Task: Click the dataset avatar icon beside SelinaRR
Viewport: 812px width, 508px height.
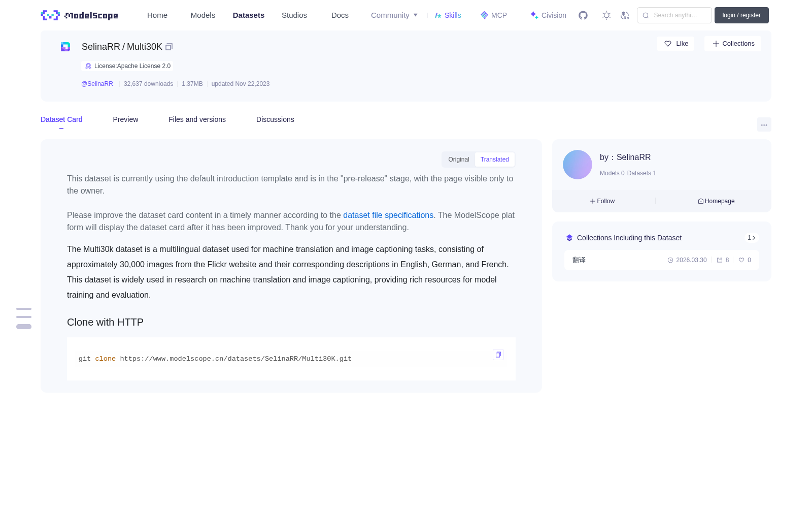Action: tap(65, 47)
